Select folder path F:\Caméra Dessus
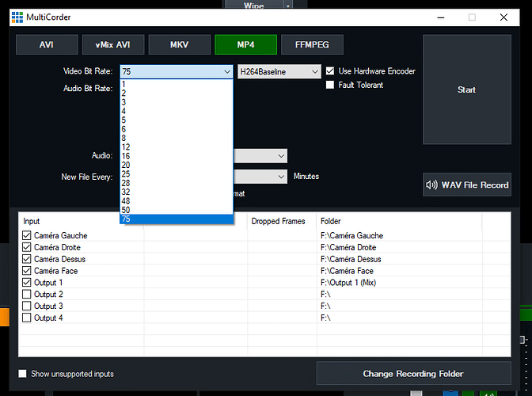Viewport: 532px width, 396px height. (x=351, y=259)
